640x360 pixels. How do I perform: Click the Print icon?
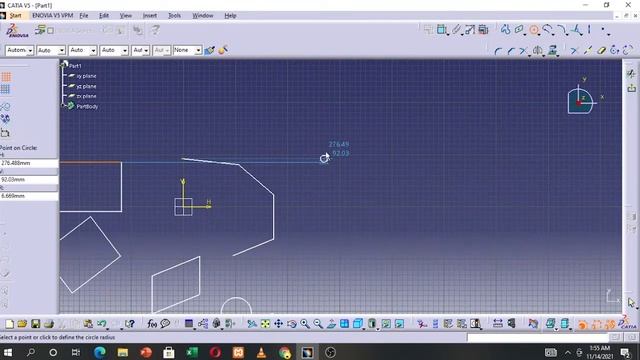(49, 324)
